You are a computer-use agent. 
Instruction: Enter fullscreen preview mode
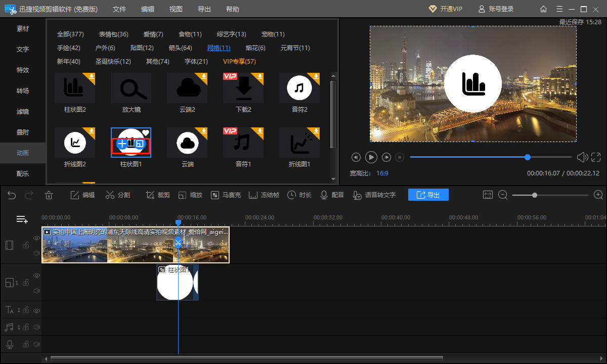point(596,157)
